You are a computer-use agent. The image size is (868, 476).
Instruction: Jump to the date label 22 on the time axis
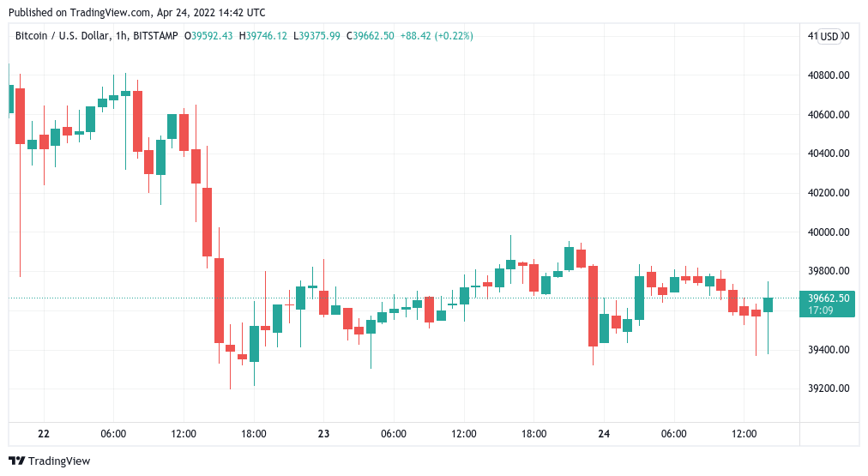(44, 434)
